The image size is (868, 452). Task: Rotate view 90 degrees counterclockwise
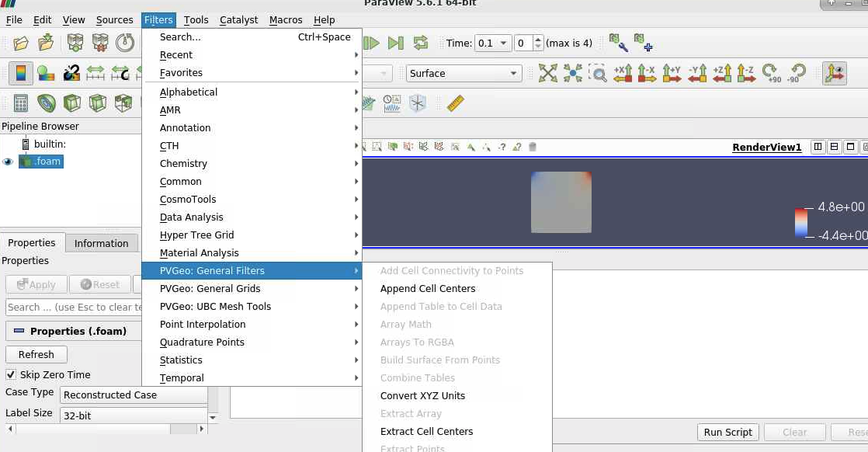(796, 73)
